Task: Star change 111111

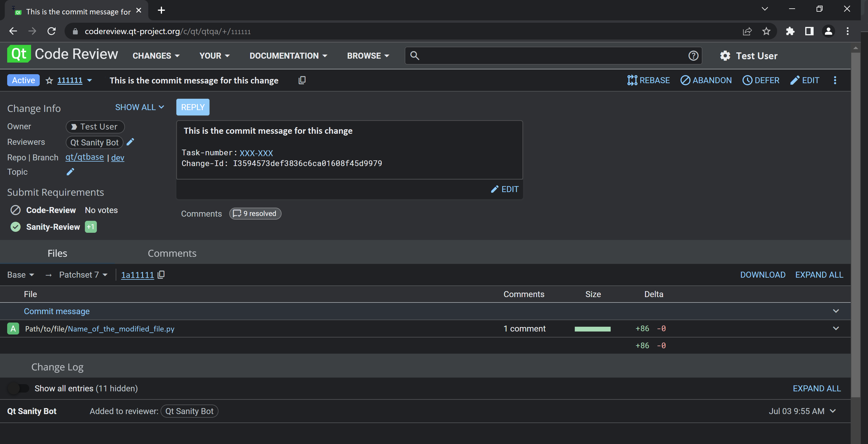Action: (x=49, y=80)
